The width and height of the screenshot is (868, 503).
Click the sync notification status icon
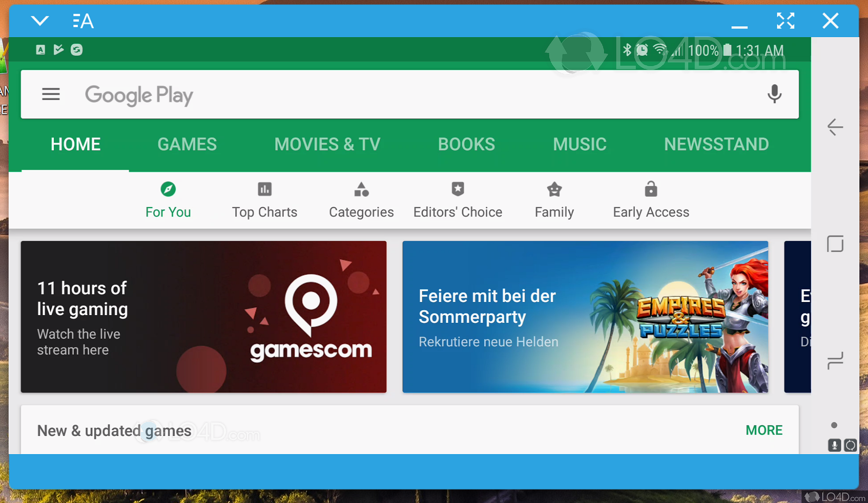pos(77,50)
